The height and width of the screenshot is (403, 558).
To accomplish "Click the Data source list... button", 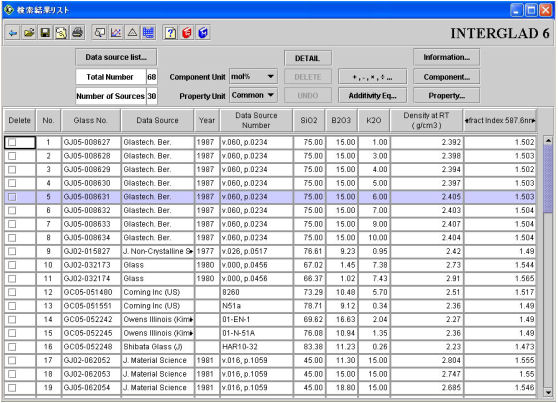I will (x=116, y=57).
